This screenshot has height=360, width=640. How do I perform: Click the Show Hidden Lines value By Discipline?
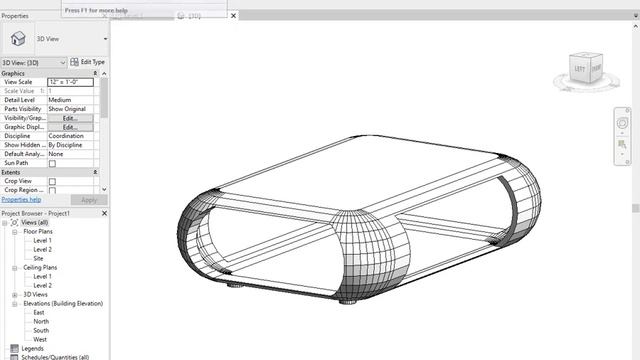point(70,145)
